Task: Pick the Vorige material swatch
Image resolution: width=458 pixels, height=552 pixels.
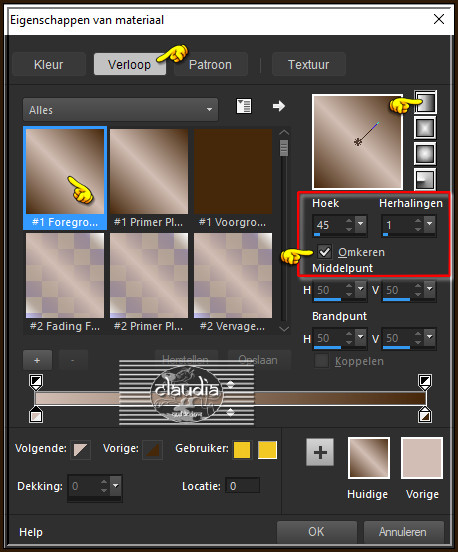Action: 422,458
